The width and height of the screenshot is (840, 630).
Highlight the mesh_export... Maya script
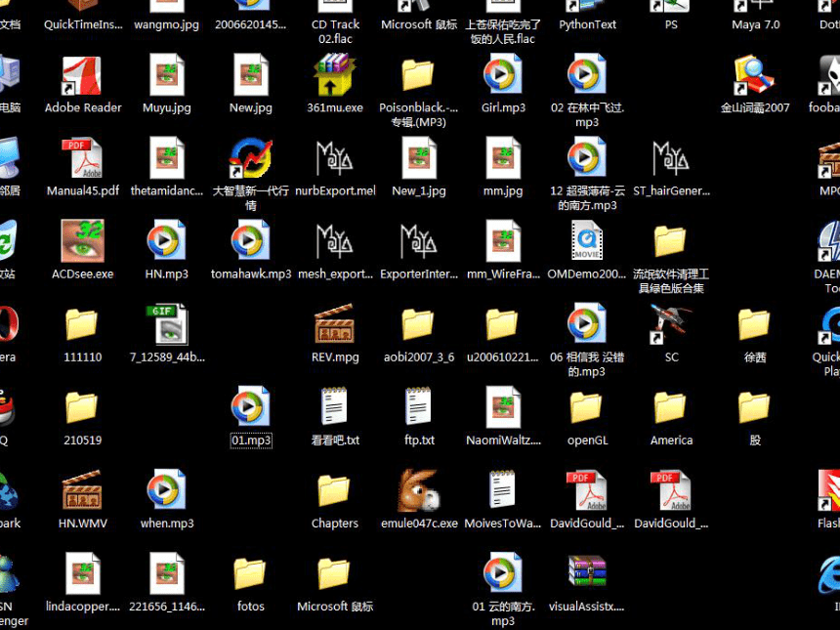click(x=335, y=241)
